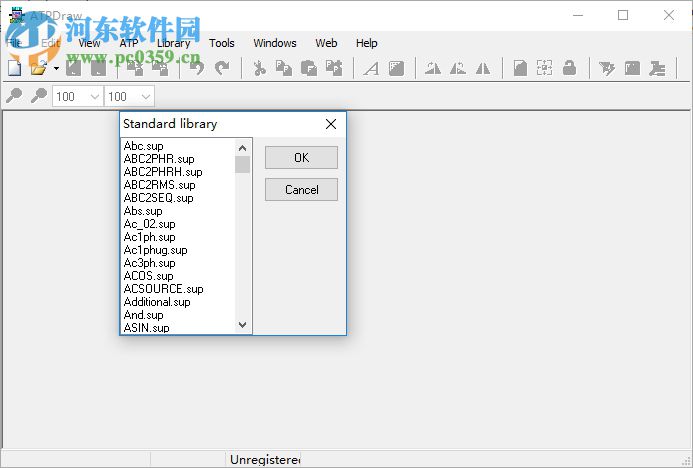The image size is (693, 468).
Task: Open the Tools menu
Action: [x=221, y=43]
